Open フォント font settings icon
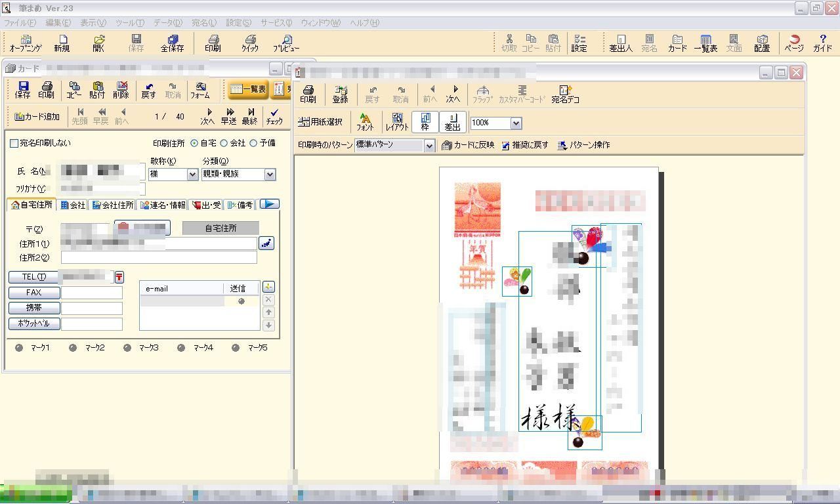 (365, 122)
